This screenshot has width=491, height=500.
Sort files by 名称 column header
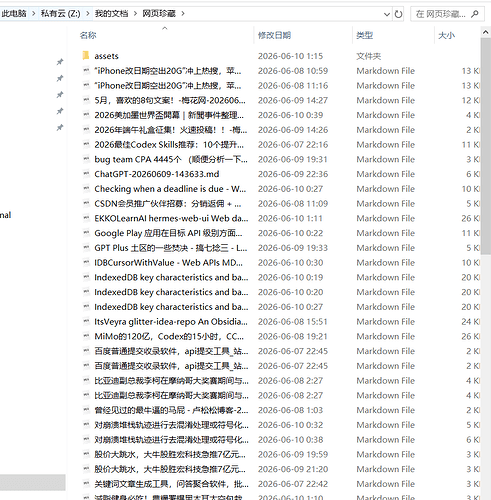(88, 35)
